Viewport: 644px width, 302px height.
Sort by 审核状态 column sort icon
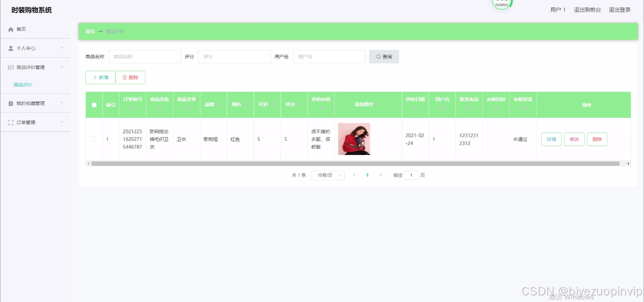523,109
